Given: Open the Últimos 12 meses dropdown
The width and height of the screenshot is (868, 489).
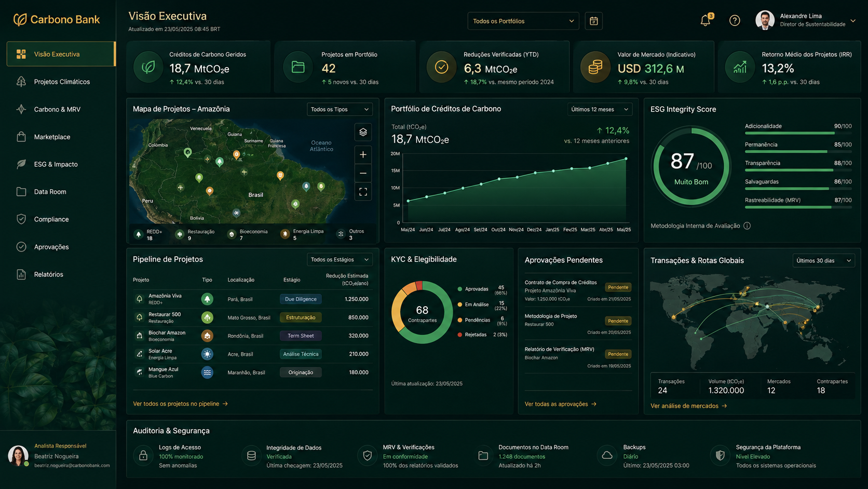Looking at the screenshot, I should tap(600, 109).
